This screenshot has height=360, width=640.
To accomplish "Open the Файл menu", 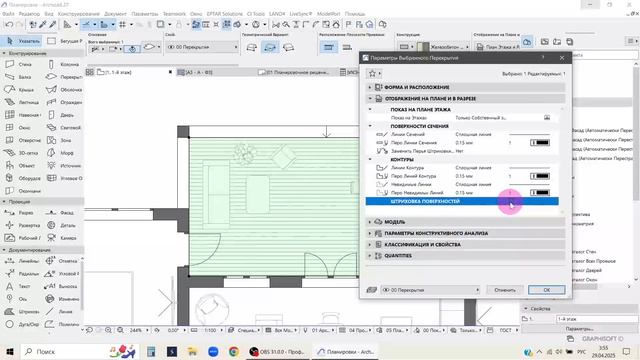I will [x=8, y=14].
